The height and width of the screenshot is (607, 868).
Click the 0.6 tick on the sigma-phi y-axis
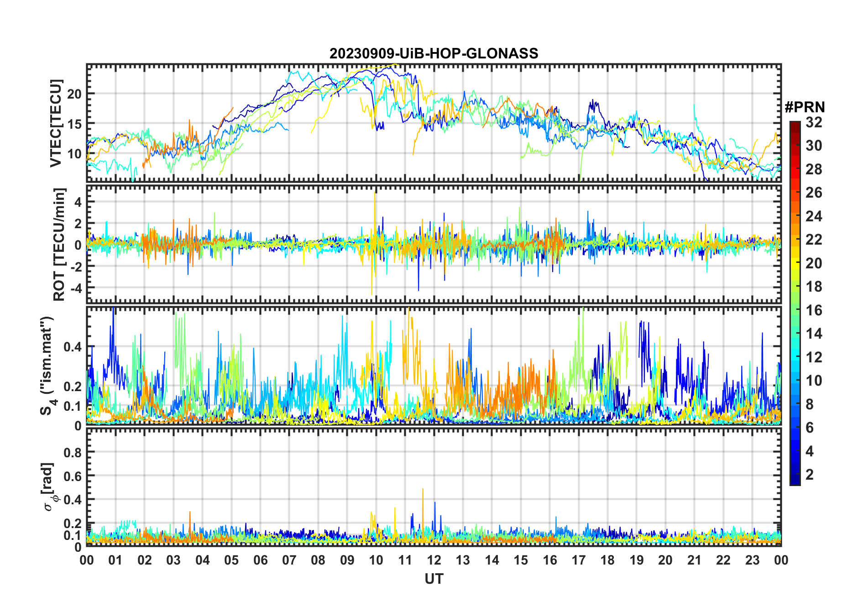point(73,476)
